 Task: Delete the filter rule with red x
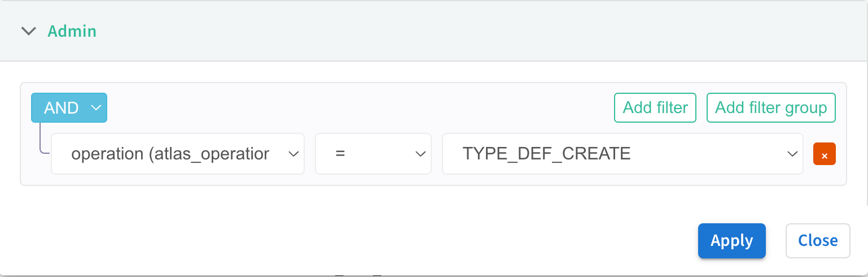click(825, 154)
